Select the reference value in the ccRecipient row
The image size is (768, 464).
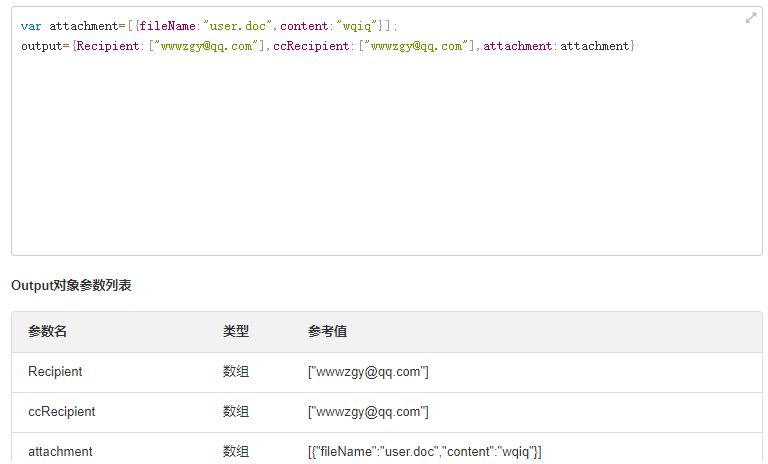tap(368, 412)
